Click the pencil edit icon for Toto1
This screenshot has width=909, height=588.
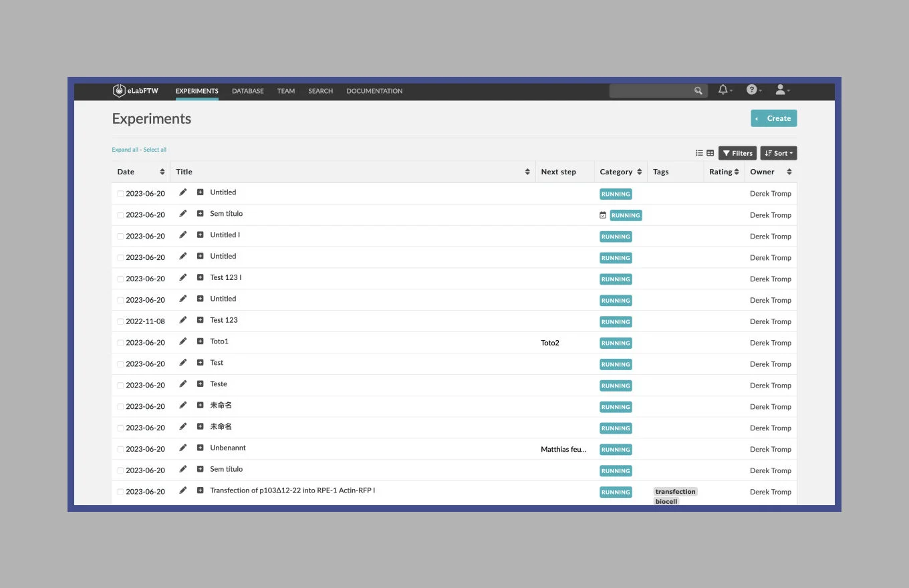pyautogui.click(x=183, y=341)
